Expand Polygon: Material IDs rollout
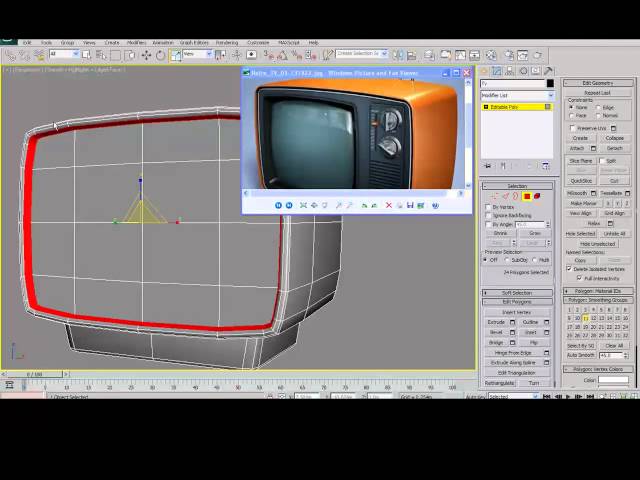 pos(598,291)
